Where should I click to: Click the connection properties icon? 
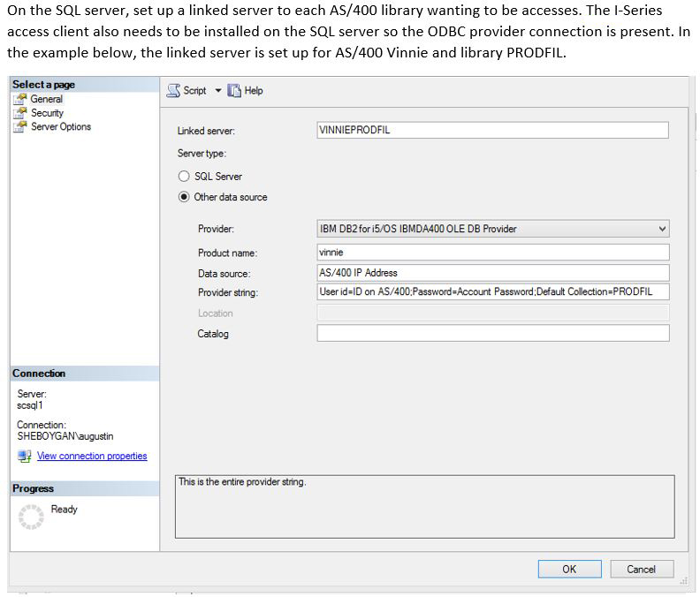click(x=24, y=456)
